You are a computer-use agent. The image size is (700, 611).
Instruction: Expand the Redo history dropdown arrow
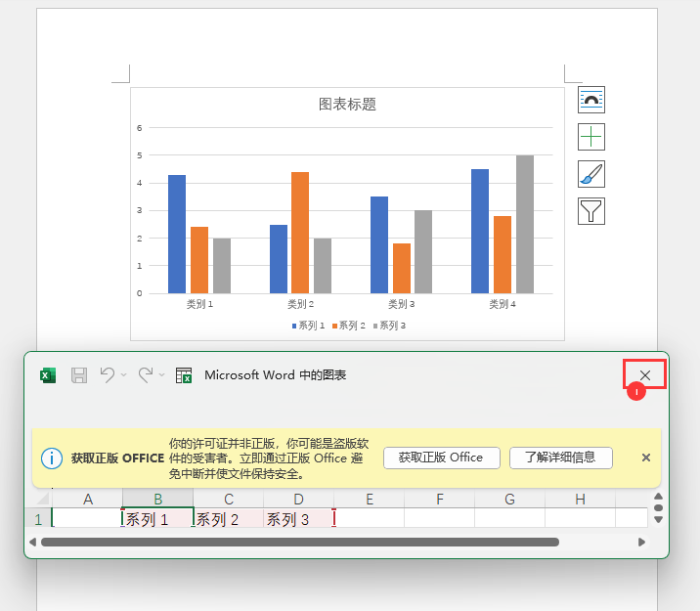tap(162, 375)
